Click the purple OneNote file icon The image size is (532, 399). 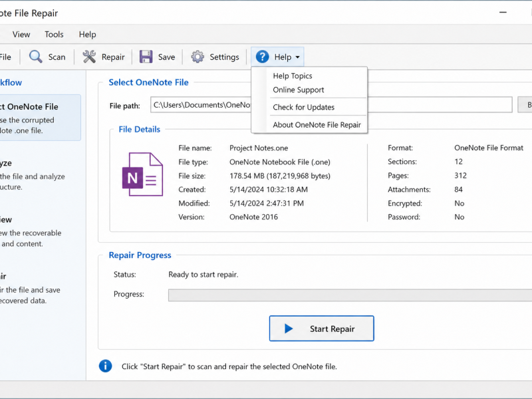point(142,174)
